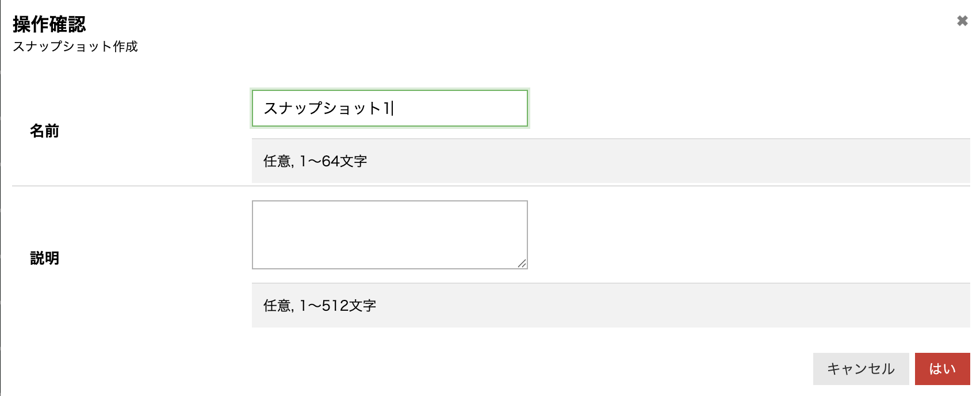Click the ス character at the start of the name field
The height and width of the screenshot is (396, 980).
pos(271,108)
